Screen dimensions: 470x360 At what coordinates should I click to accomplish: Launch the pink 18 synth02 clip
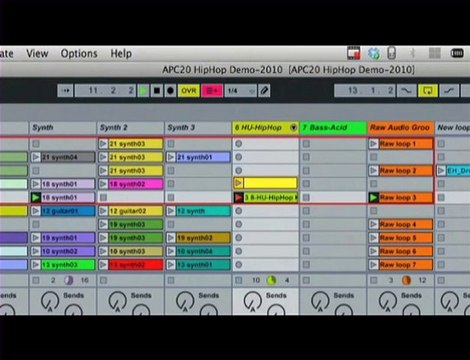[x=103, y=184]
